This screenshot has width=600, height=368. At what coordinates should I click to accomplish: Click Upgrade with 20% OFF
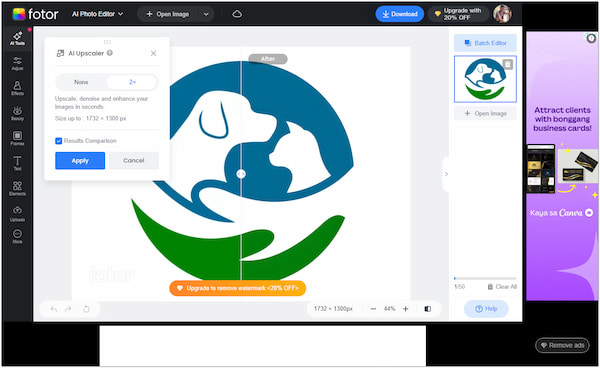(458, 14)
